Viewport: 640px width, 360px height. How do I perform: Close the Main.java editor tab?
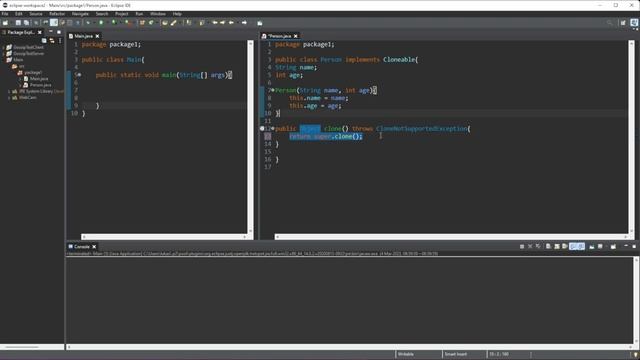[98, 36]
